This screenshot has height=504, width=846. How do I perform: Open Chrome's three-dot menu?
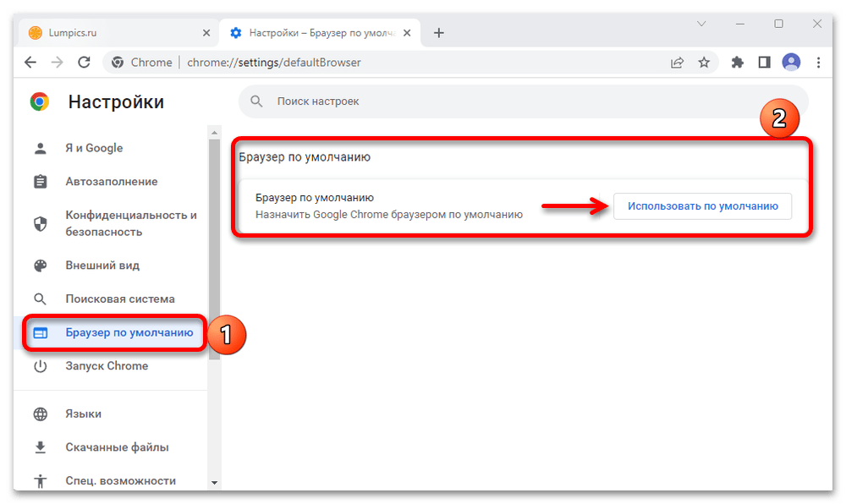point(818,63)
